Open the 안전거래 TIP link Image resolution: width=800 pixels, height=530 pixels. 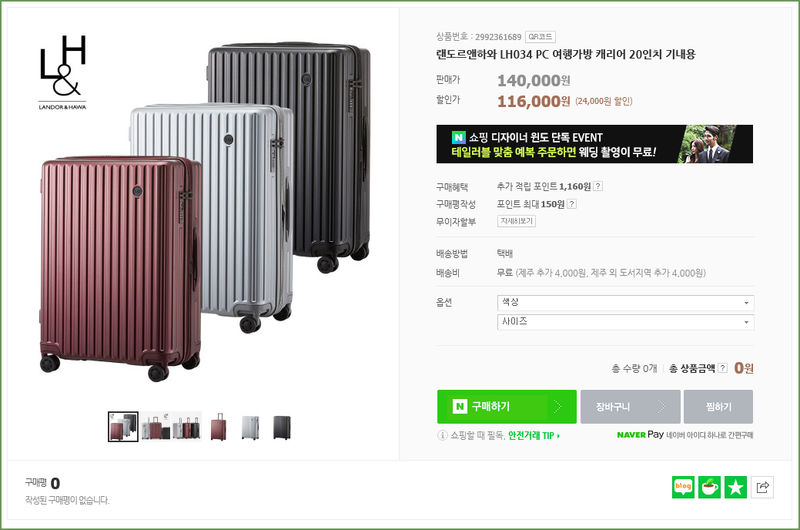pos(534,436)
